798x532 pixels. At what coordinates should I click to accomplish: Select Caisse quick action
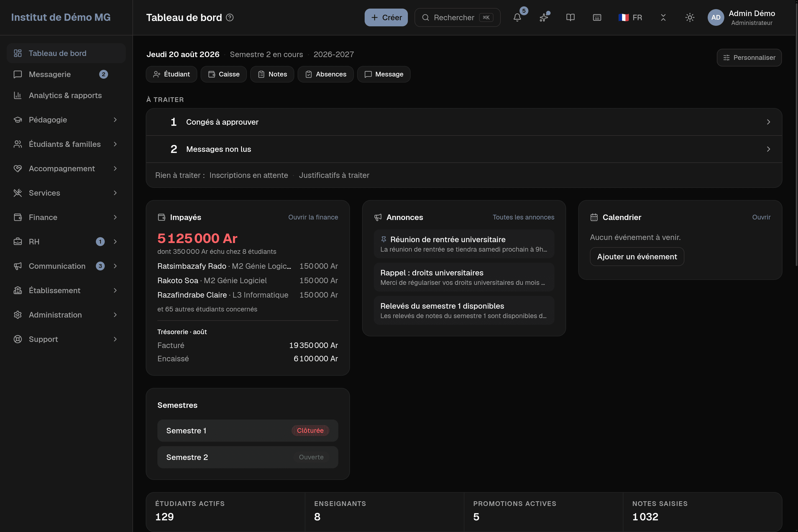[224, 74]
